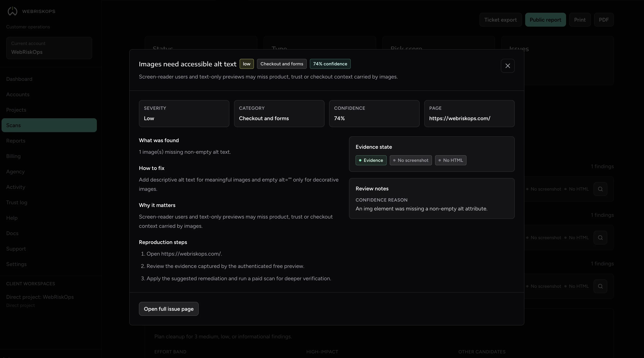The image size is (644, 358).
Task: Open Trust log in sidebar
Action: [49, 203]
